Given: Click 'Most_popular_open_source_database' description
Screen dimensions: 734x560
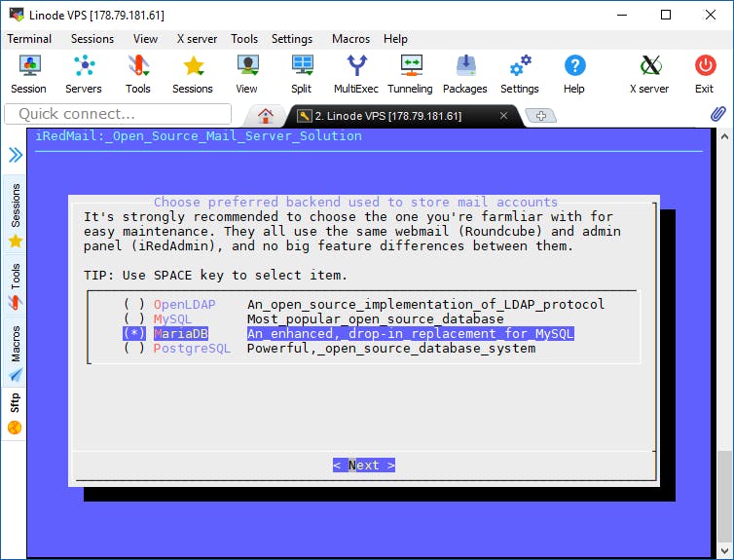Looking at the screenshot, I should (376, 318).
